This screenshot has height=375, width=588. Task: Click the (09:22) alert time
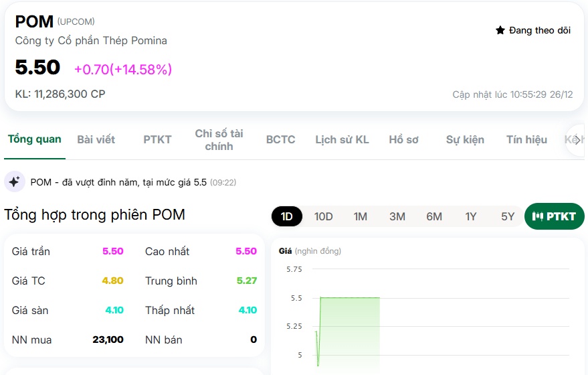(x=223, y=183)
